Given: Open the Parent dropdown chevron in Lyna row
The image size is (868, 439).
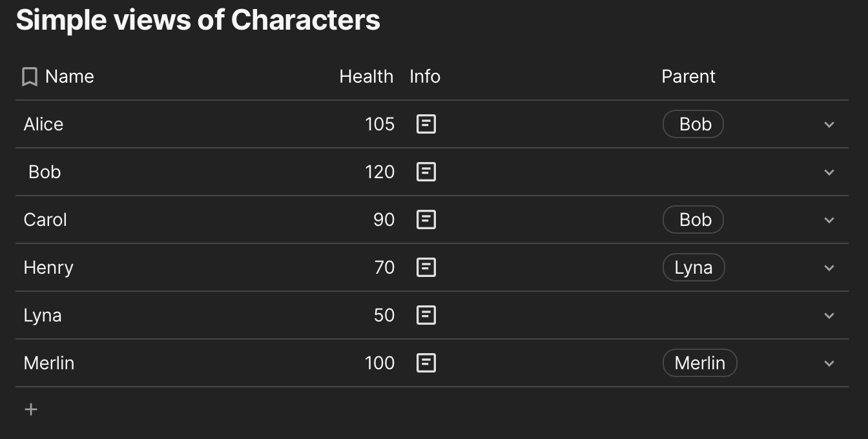Looking at the screenshot, I should click(829, 316).
